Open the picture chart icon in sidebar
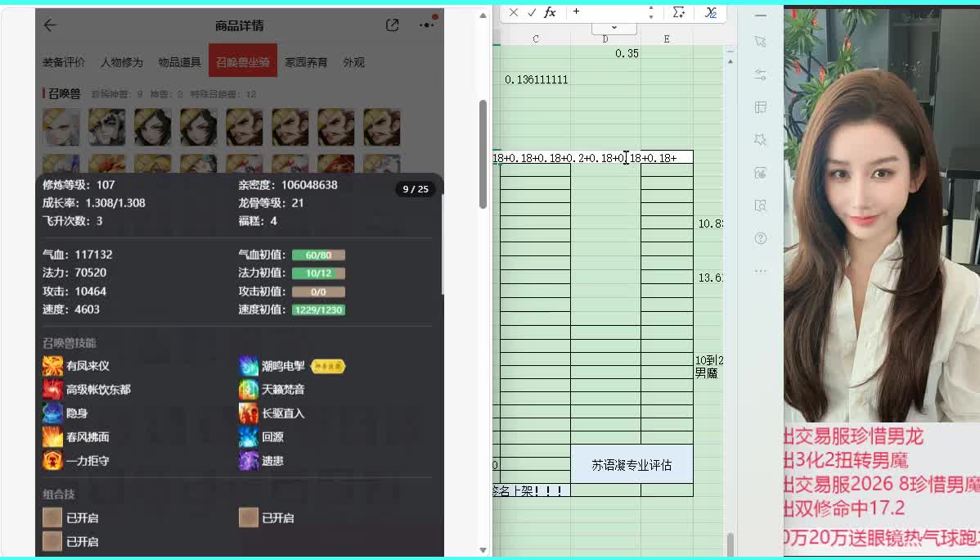 click(x=761, y=173)
